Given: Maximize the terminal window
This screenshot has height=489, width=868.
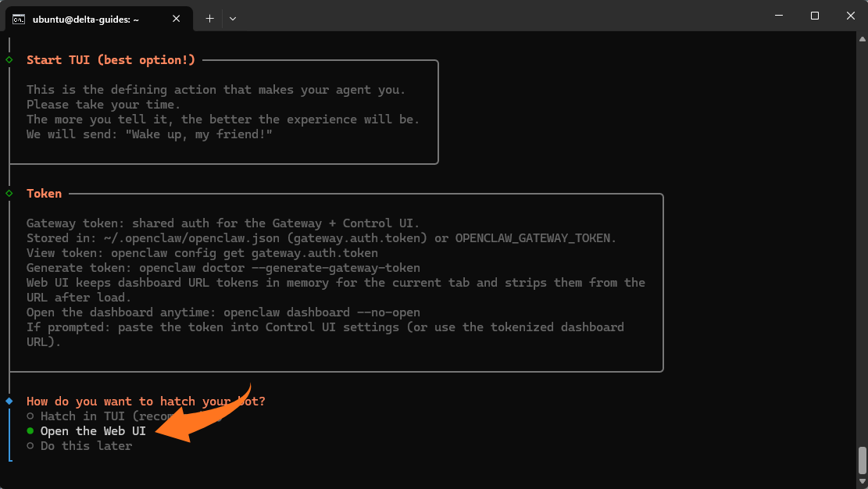Looking at the screenshot, I should click(x=815, y=16).
